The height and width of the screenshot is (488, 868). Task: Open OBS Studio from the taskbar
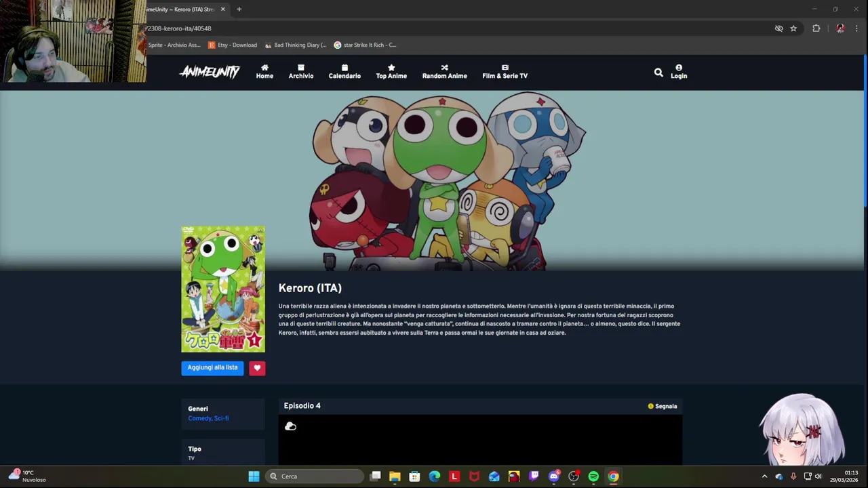tap(574, 476)
